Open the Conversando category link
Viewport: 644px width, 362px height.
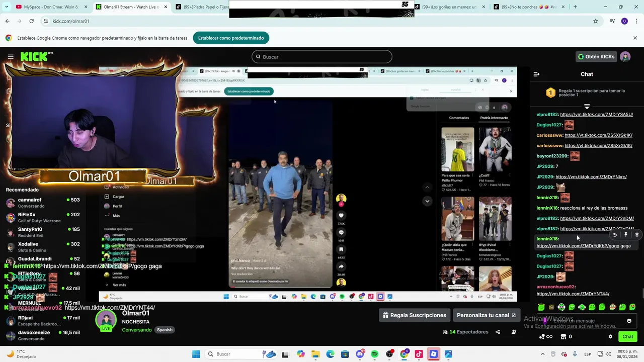tap(136, 330)
